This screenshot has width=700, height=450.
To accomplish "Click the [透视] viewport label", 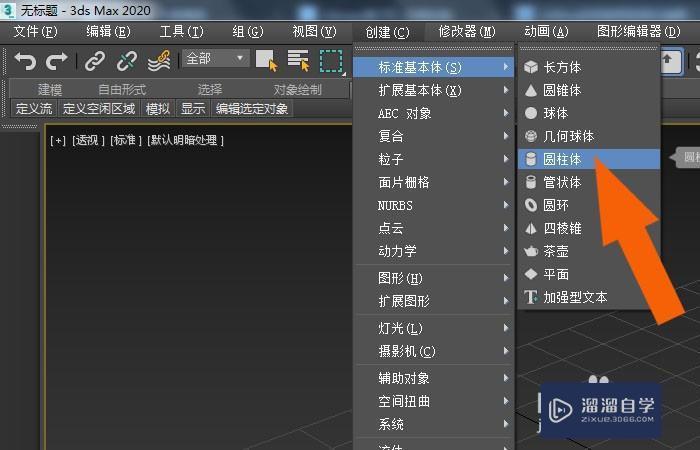I will tap(88, 141).
